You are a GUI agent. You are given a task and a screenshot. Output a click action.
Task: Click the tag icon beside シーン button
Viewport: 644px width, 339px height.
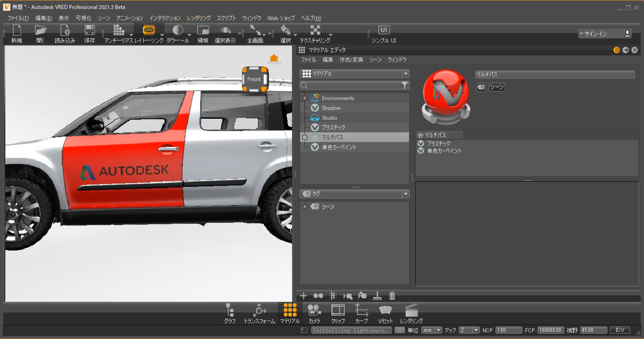point(481,88)
